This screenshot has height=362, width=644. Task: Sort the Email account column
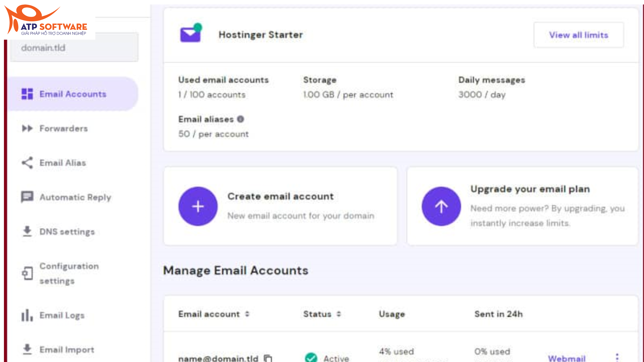(248, 314)
